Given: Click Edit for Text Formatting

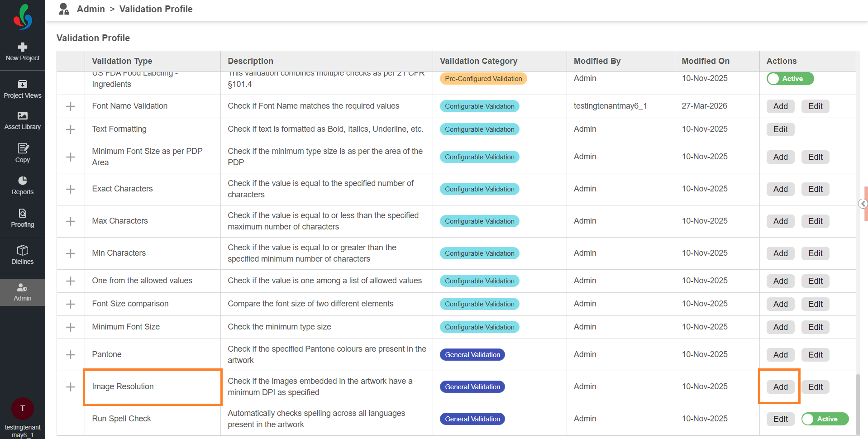Looking at the screenshot, I should 780,129.
